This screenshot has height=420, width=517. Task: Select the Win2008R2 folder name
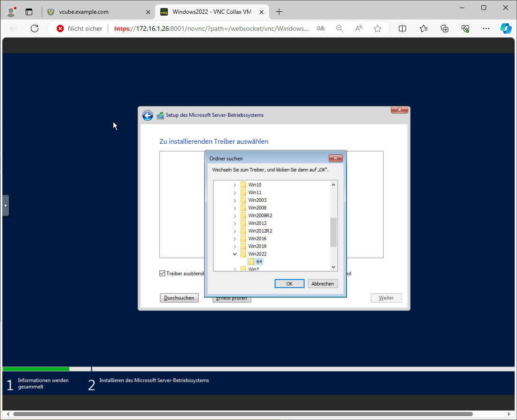pyautogui.click(x=260, y=216)
